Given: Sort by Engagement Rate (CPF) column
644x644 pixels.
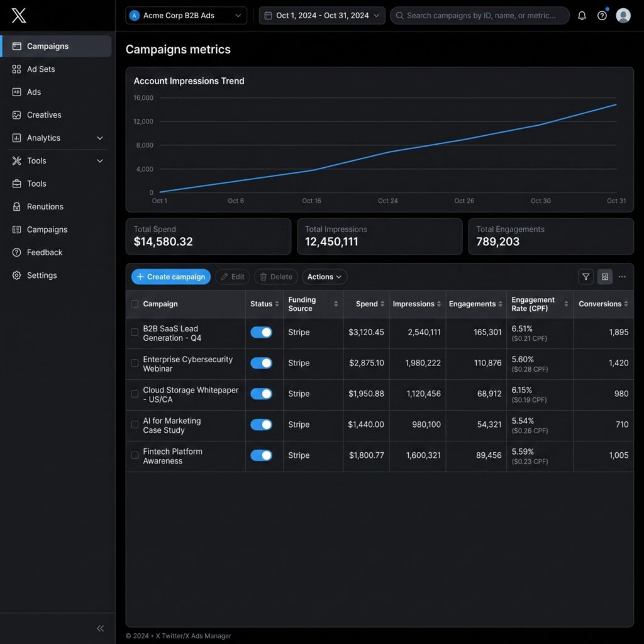Looking at the screenshot, I should coord(567,304).
